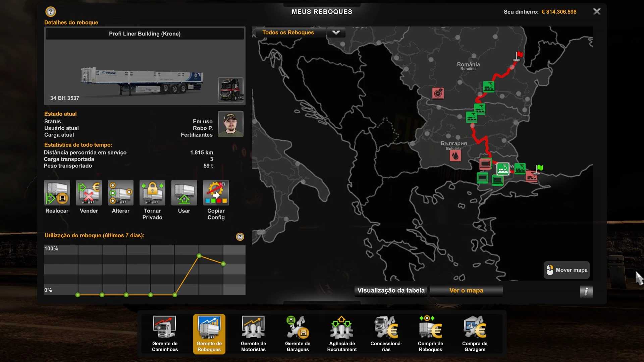Image resolution: width=644 pixels, height=362 pixels.
Task: Open Gerente de Caminhões
Action: (165, 334)
